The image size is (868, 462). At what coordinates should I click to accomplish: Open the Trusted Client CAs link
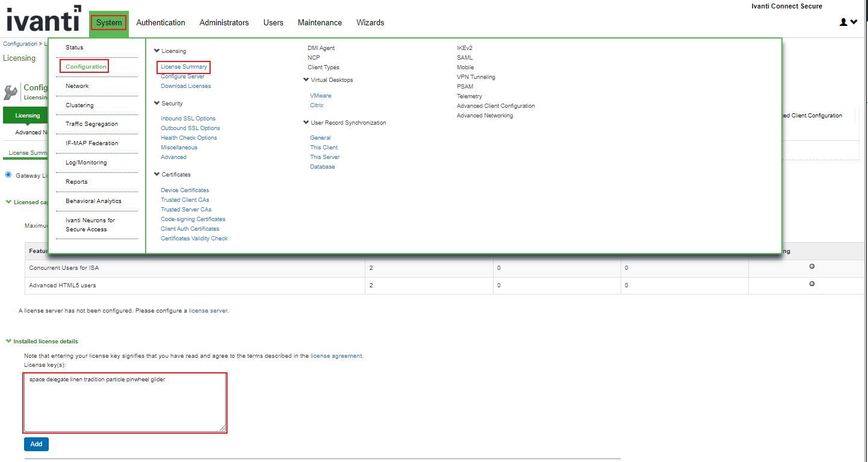click(x=185, y=200)
